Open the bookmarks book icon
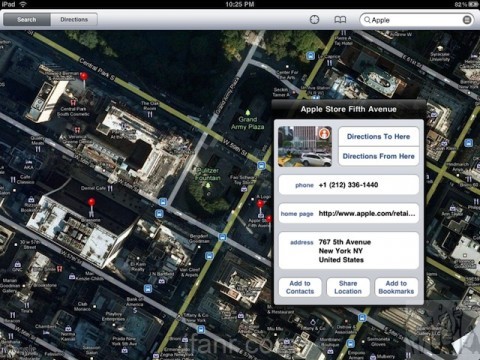The image size is (480, 360). [340, 20]
